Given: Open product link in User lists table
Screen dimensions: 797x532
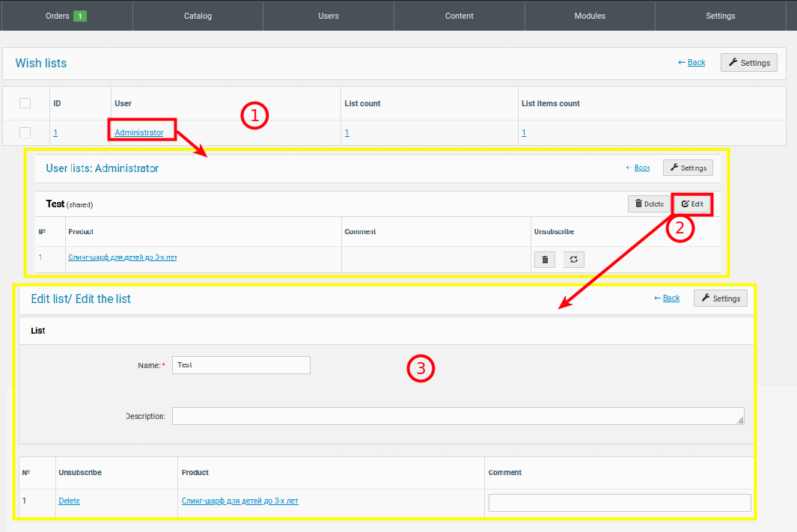Looking at the screenshot, I should (x=123, y=257).
